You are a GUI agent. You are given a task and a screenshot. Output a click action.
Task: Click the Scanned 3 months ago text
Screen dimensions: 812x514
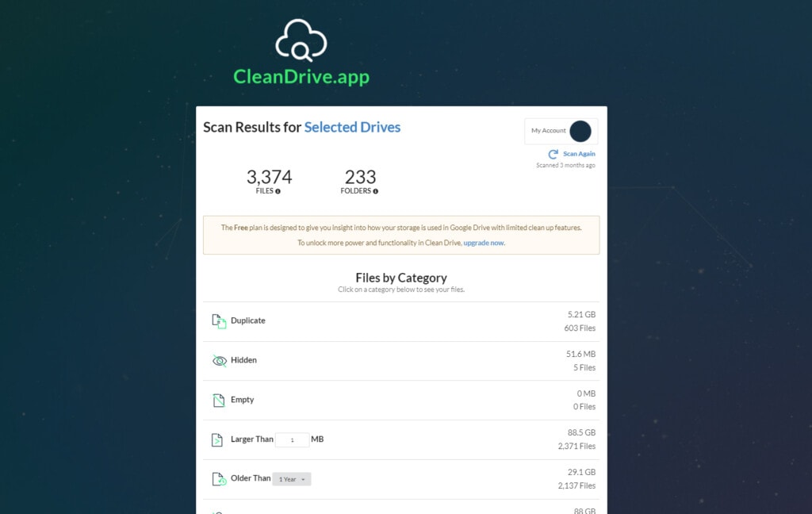point(565,165)
